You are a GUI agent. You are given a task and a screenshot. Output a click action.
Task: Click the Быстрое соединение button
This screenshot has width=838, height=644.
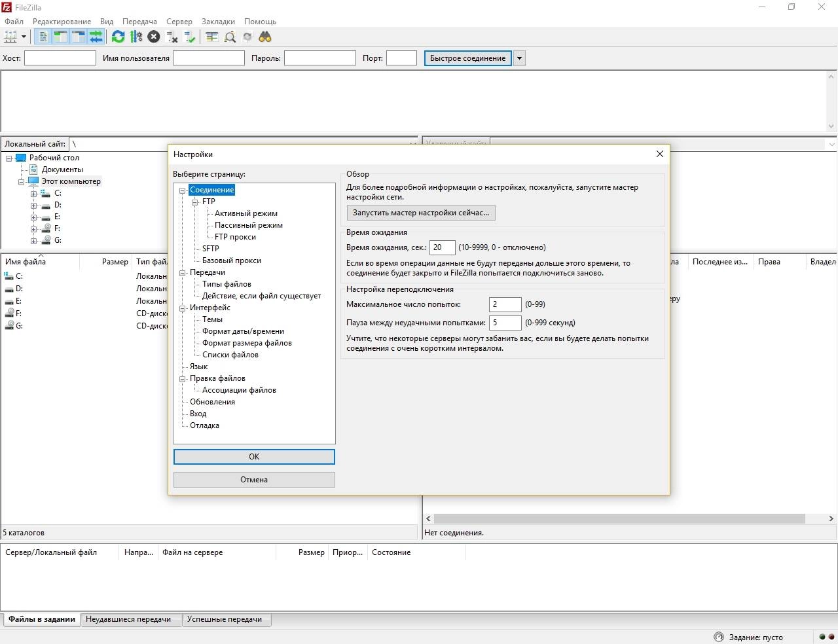pos(468,58)
